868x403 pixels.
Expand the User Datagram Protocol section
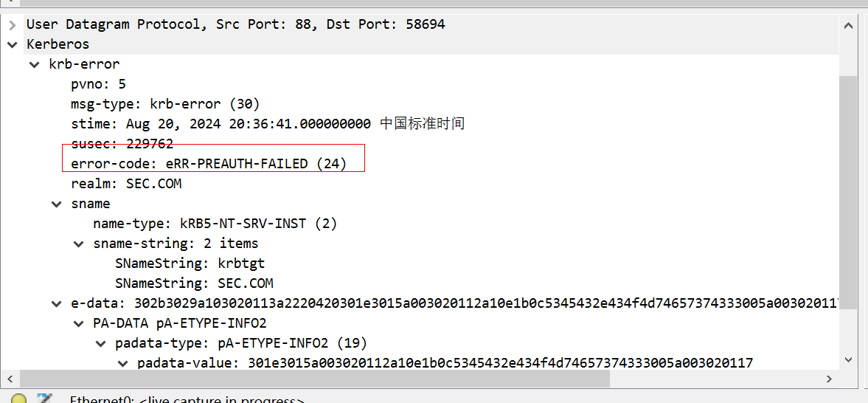point(12,24)
